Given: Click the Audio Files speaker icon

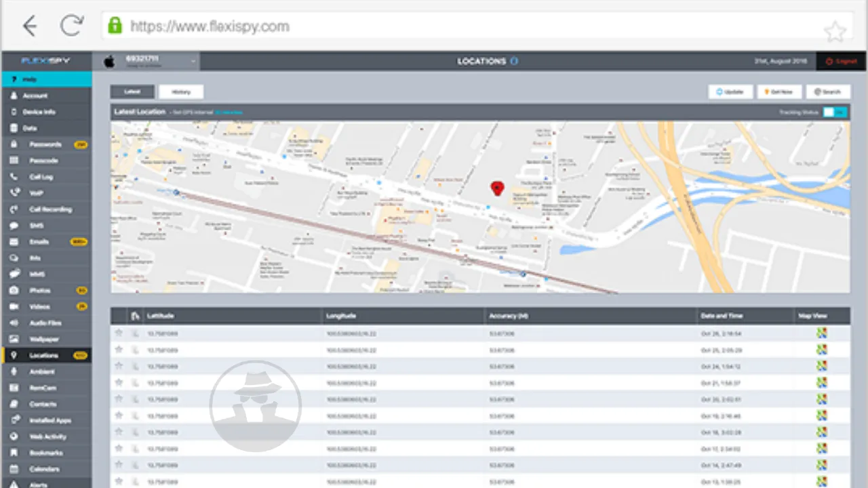Looking at the screenshot, I should (14, 323).
